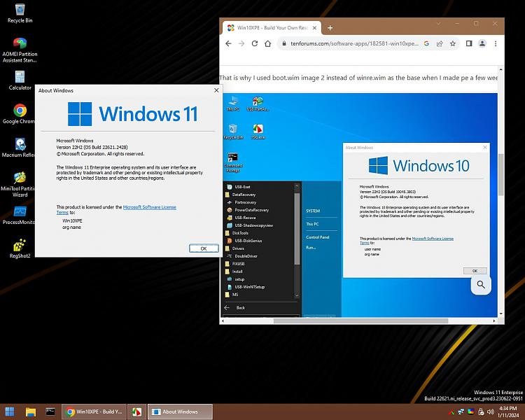Open the network tray icon

(461, 412)
